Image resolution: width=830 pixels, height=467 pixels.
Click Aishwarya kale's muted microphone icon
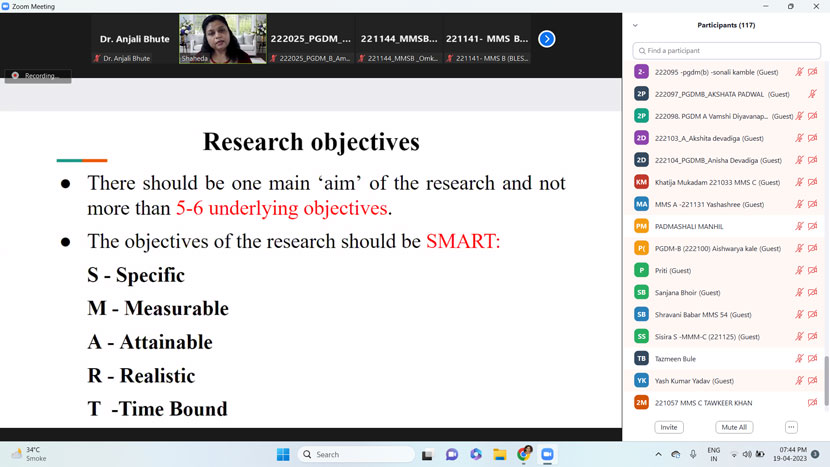click(799, 248)
